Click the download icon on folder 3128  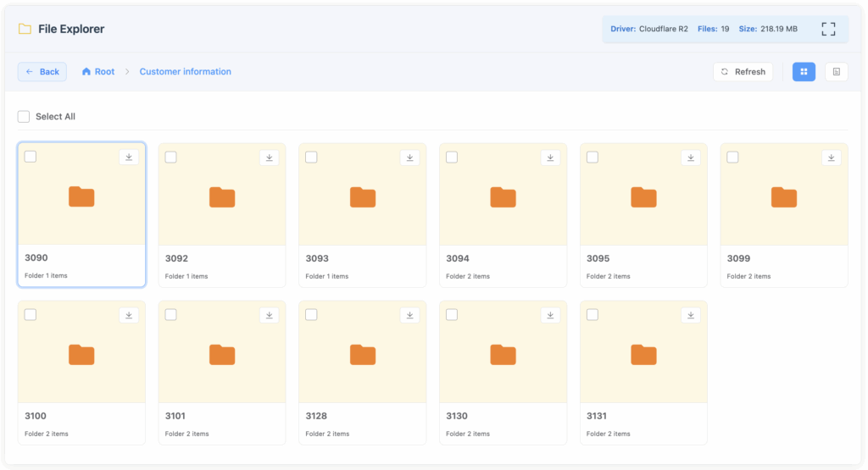(409, 315)
